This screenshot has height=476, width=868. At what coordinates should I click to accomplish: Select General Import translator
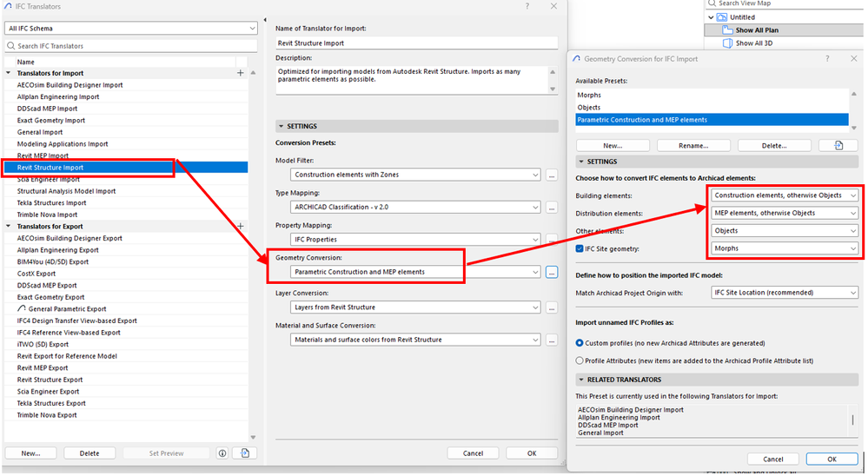(126, 132)
